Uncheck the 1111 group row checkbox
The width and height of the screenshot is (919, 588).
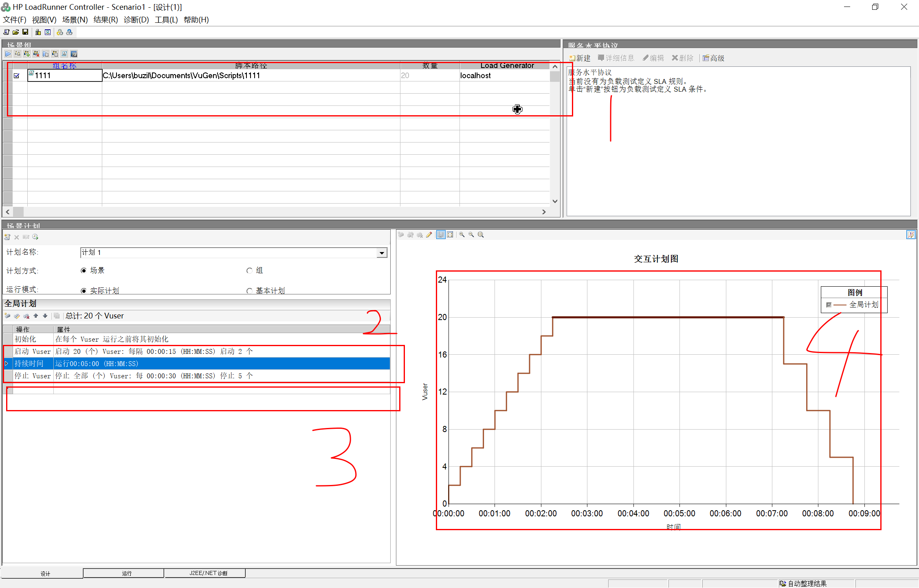pos(17,75)
